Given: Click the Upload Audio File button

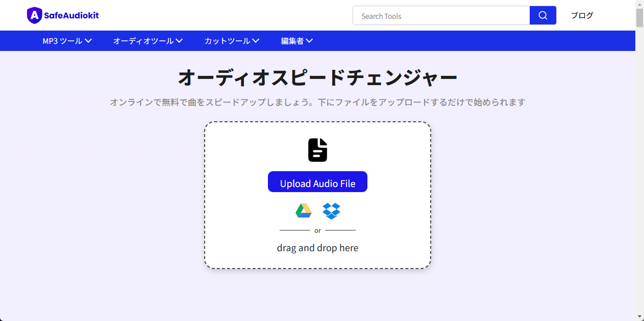Looking at the screenshot, I should point(317,181).
